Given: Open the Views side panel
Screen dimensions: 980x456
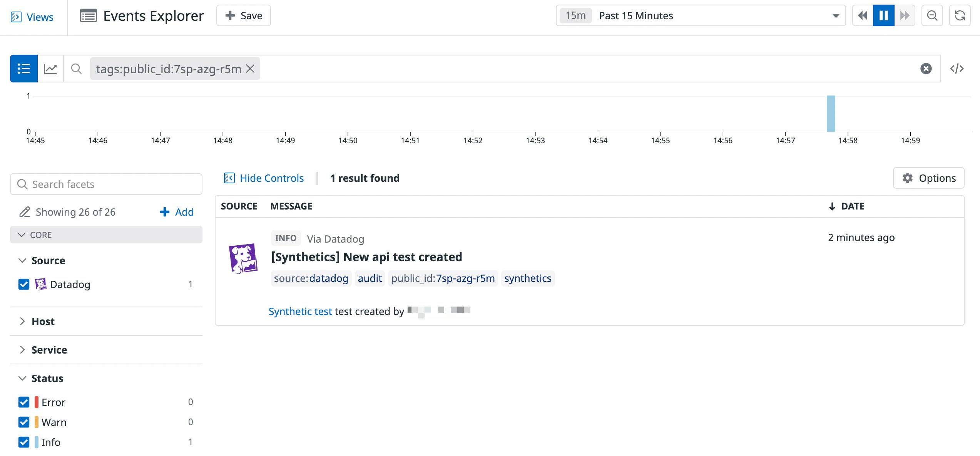Looking at the screenshot, I should (x=32, y=17).
